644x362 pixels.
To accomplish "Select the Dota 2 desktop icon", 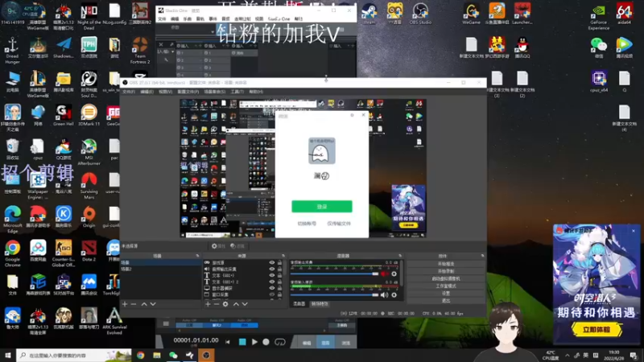I will click(89, 251).
